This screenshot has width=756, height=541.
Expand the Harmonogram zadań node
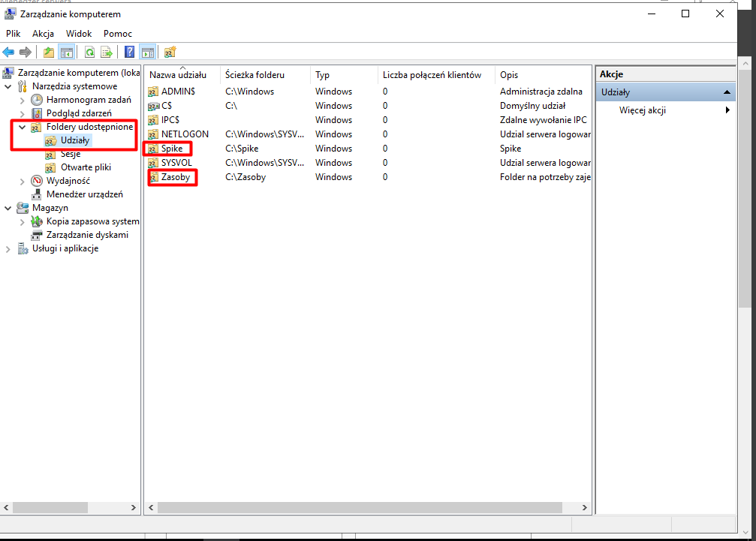22,100
